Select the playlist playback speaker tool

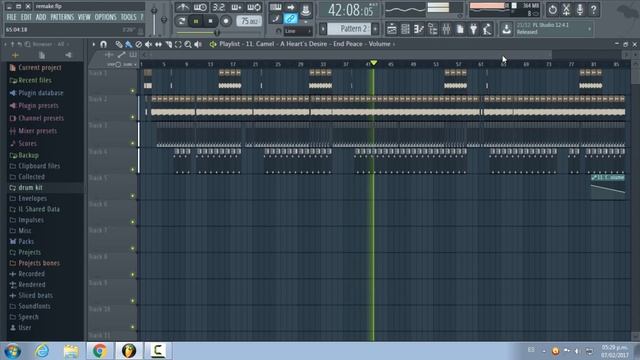(198, 44)
